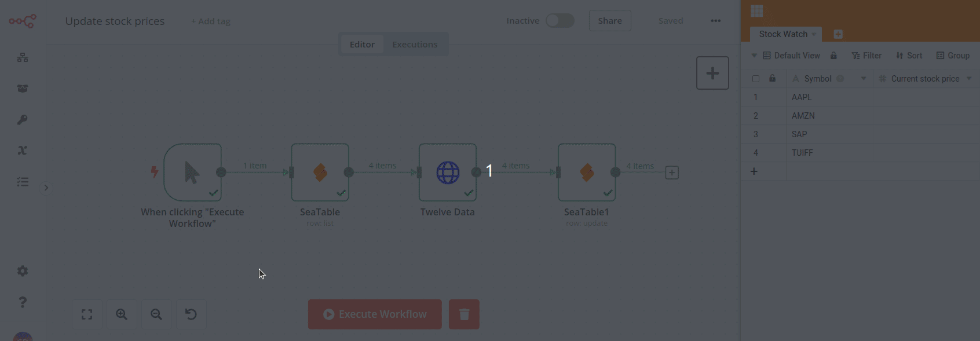Open Current stock price column menu

point(969,79)
